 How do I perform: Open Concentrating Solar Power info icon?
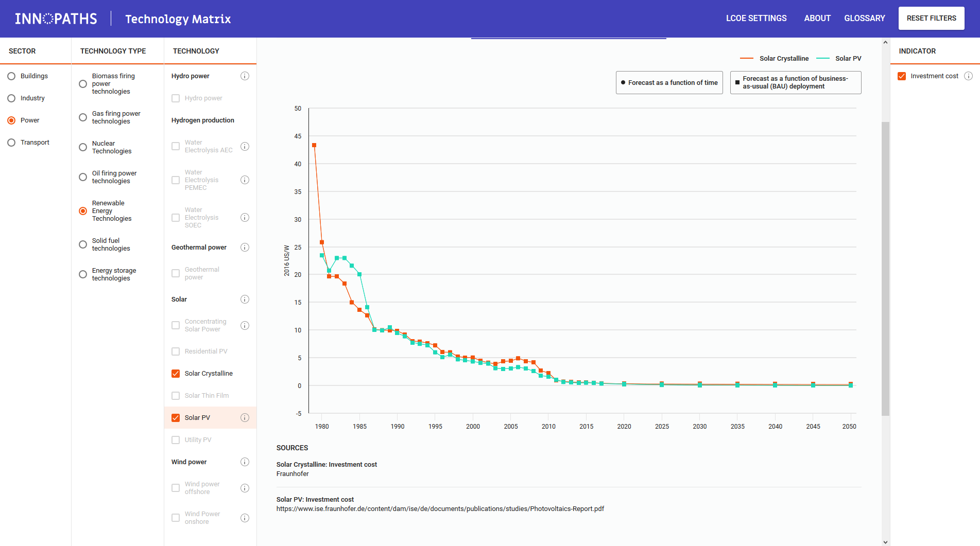click(x=245, y=326)
